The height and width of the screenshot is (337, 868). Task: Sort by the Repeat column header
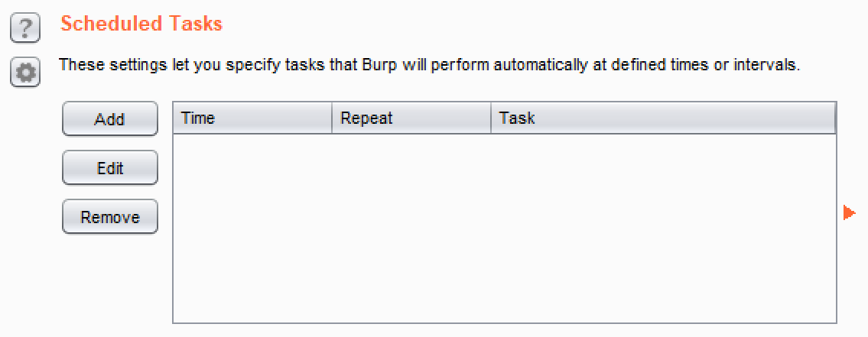(x=411, y=118)
